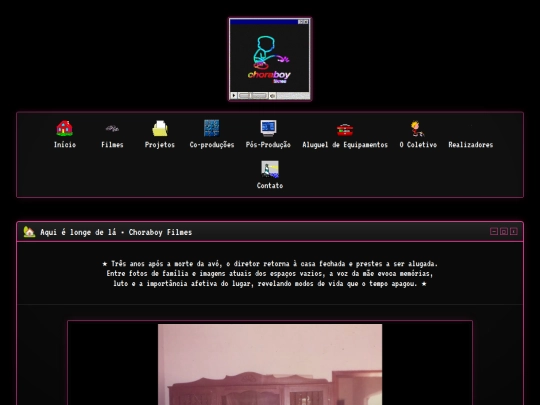Open Filmes via the film reel icon
Viewport: 540px width, 405px height.
coord(112,128)
